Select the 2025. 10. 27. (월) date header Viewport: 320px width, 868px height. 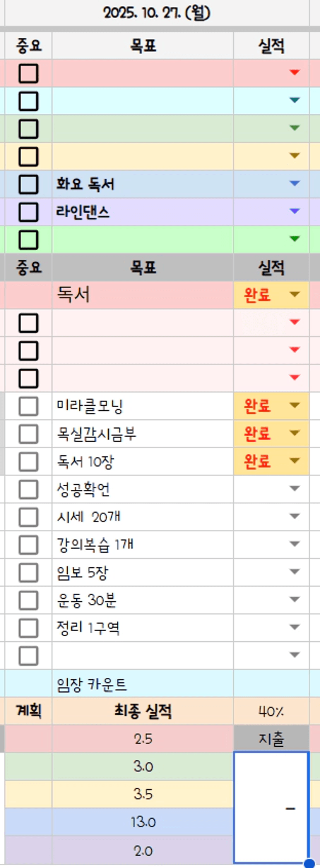coord(157,13)
